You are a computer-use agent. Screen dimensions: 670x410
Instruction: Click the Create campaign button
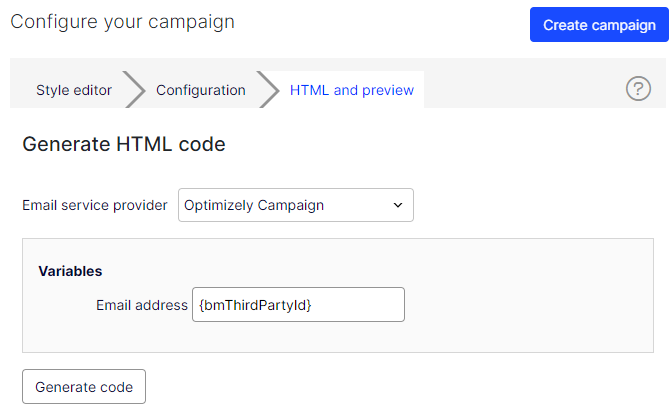[x=599, y=25]
